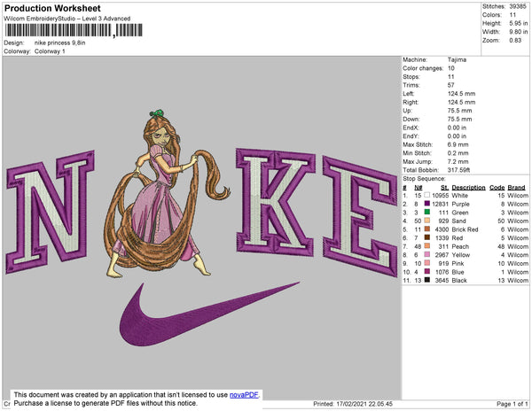Click the Max Jump value '7.2 mm'
The height and width of the screenshot is (411, 532).
[x=458, y=161]
